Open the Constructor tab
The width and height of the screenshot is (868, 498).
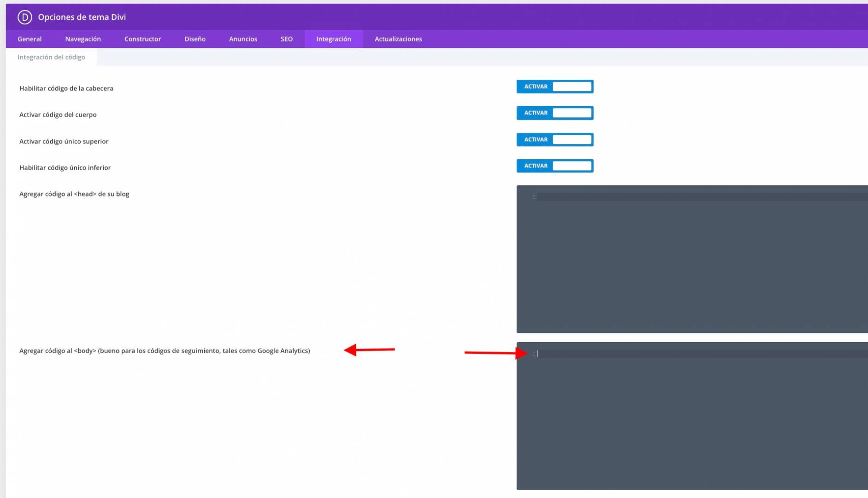point(142,39)
